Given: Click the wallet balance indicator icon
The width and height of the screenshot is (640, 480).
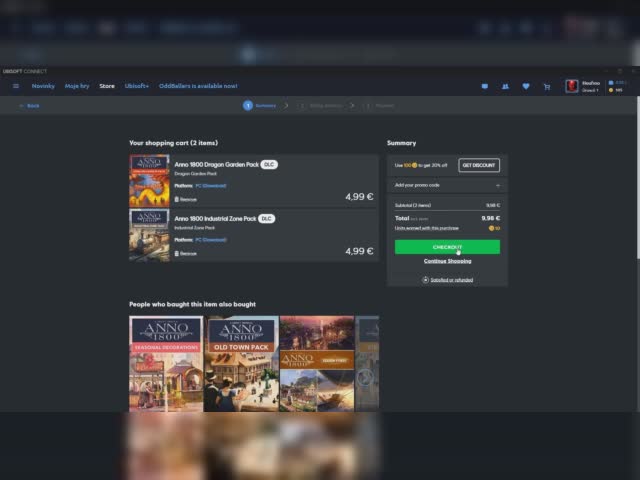Looking at the screenshot, I should [611, 82].
